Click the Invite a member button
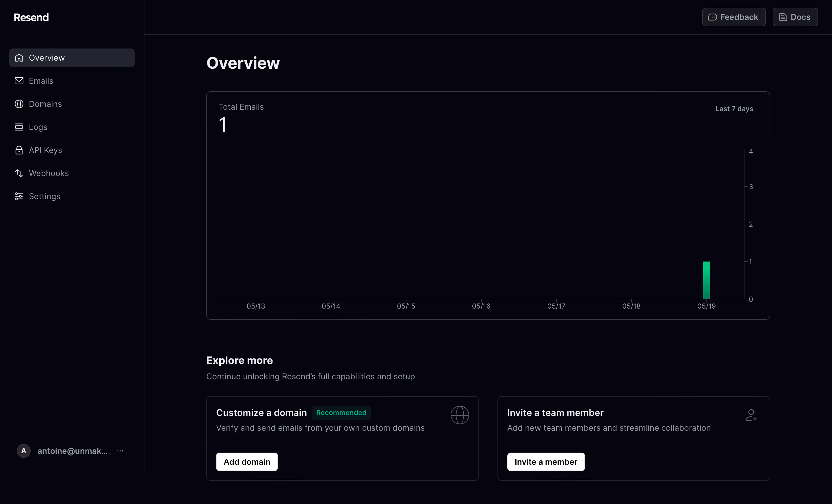The height and width of the screenshot is (504, 832). coord(546,462)
